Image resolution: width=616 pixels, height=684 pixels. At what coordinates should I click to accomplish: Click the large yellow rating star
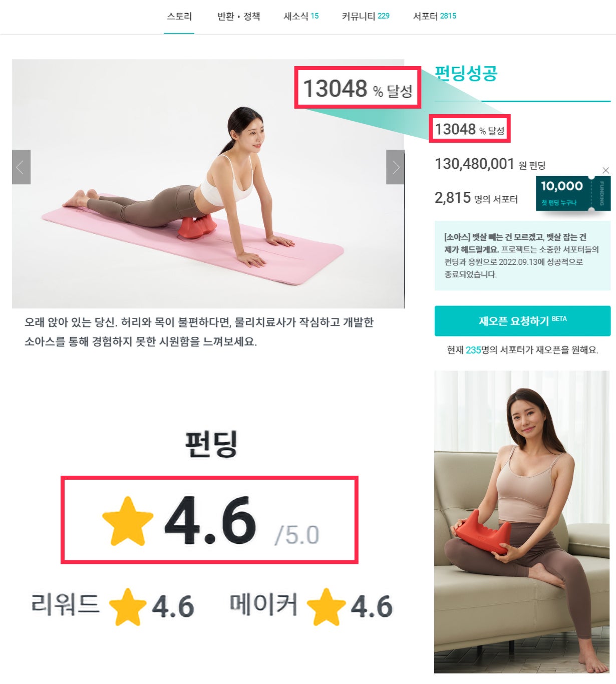(128, 521)
